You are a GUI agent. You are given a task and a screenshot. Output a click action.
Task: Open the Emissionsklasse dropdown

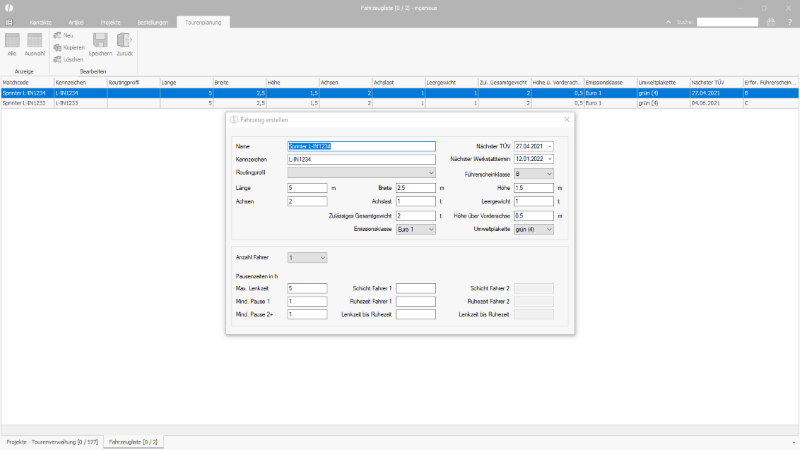point(416,230)
